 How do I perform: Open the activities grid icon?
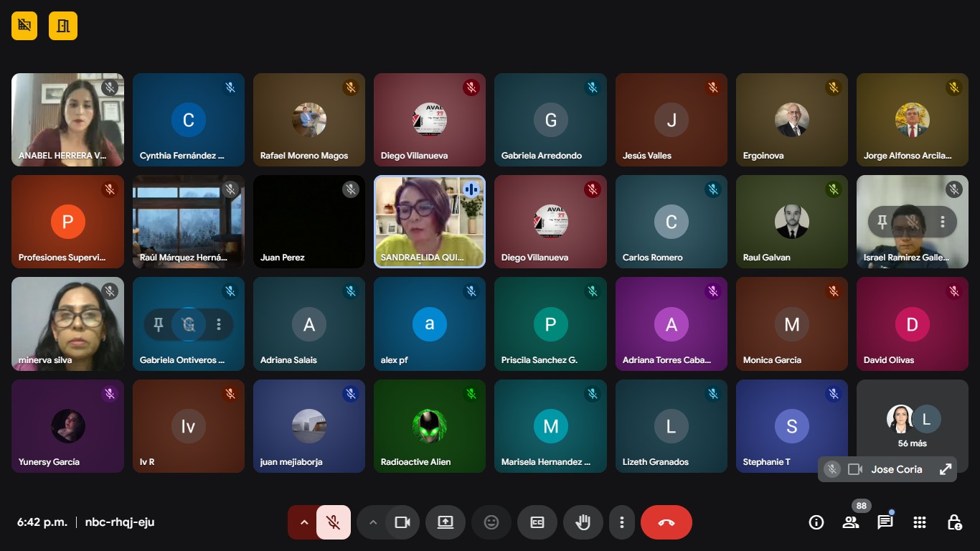920,522
